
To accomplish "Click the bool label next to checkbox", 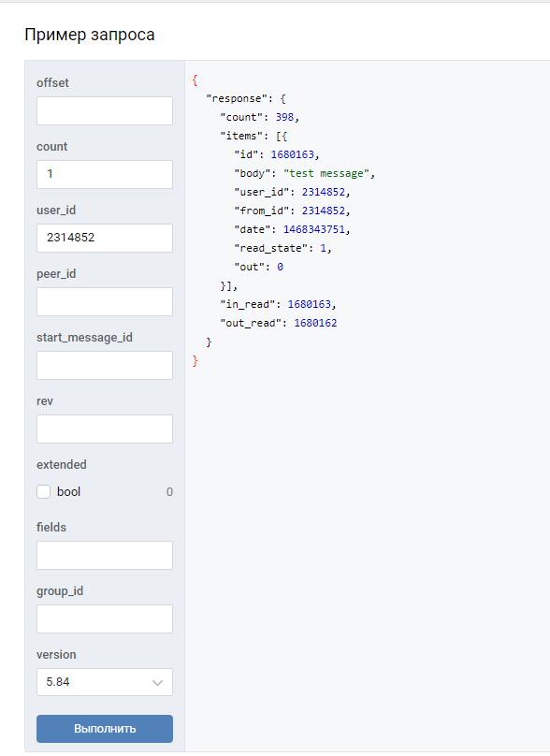I will point(68,492).
